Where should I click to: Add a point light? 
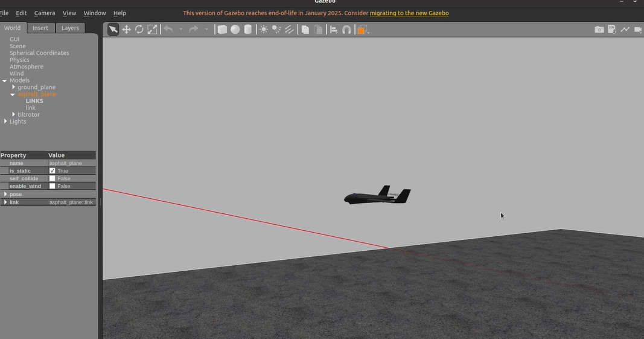pyautogui.click(x=264, y=30)
